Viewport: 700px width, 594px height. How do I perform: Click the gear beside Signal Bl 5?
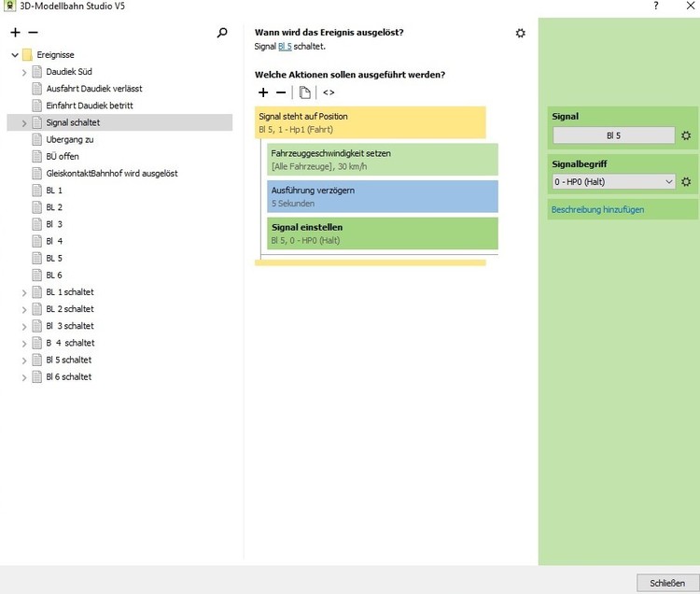click(x=686, y=135)
